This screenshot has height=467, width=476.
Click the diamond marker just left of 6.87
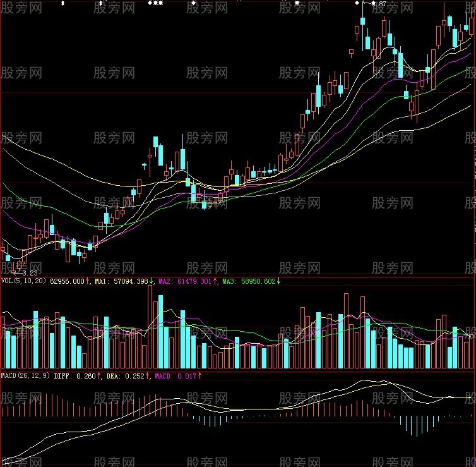[357, 3]
